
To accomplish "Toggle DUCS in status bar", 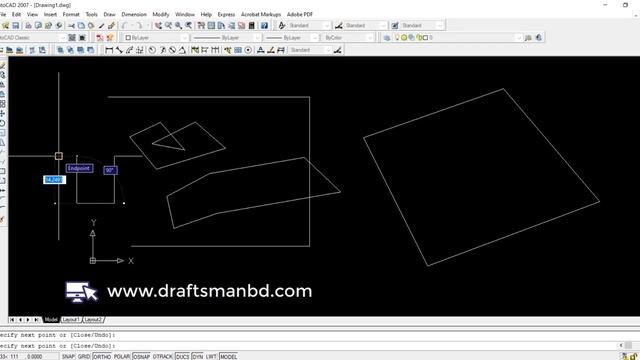I will pyautogui.click(x=182, y=356).
